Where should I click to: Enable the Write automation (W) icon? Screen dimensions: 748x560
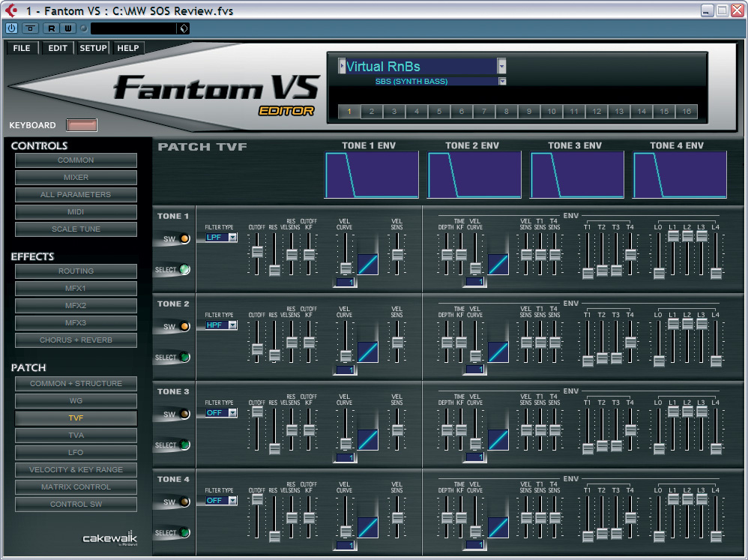67,28
